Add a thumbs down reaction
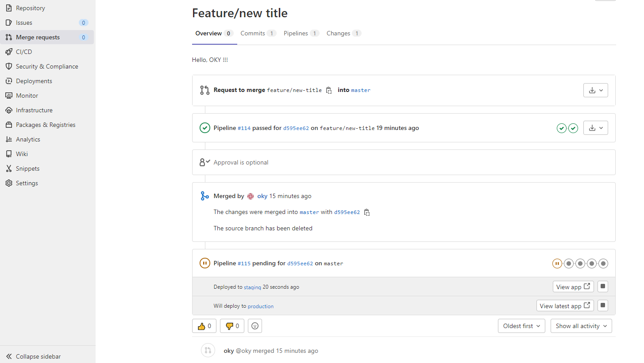This screenshot has height=363, width=644. point(232,326)
